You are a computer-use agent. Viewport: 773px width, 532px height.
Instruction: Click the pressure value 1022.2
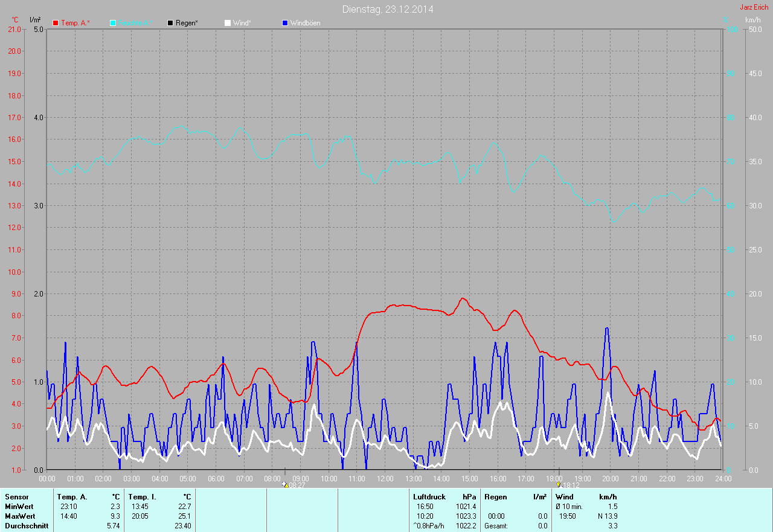(x=466, y=525)
